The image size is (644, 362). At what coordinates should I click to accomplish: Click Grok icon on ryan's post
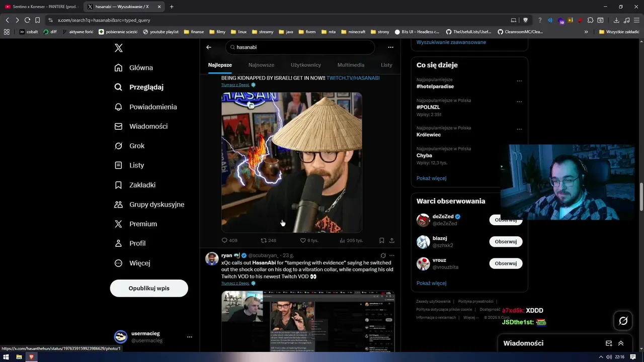(x=383, y=255)
